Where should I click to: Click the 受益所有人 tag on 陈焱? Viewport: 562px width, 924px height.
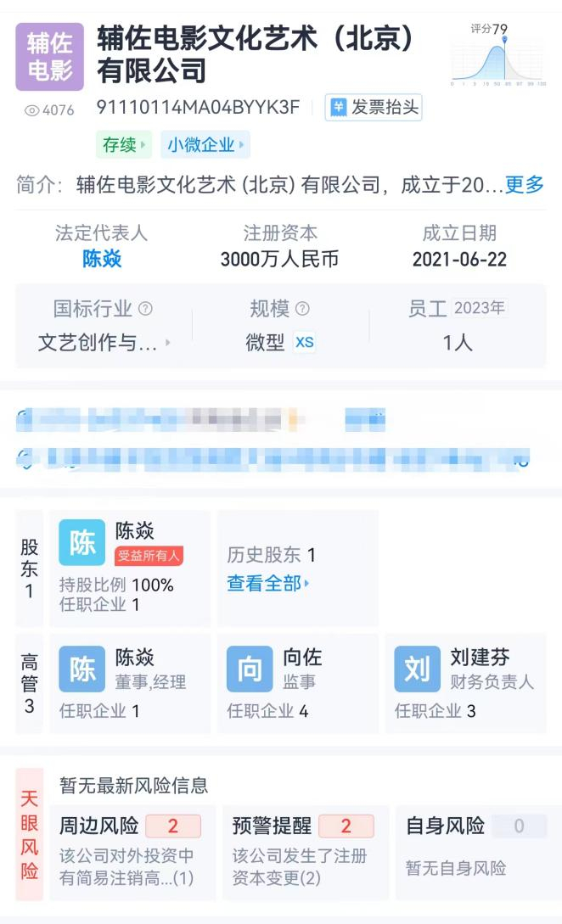(151, 553)
